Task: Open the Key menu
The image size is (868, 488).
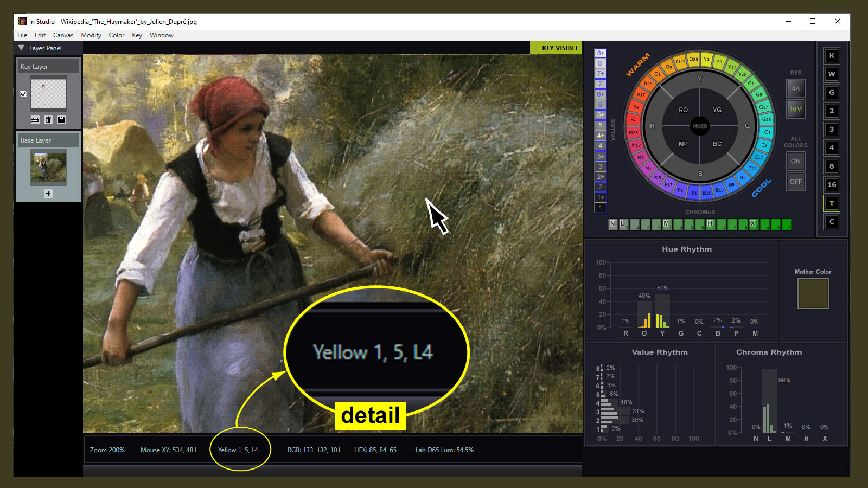Action: [x=137, y=35]
